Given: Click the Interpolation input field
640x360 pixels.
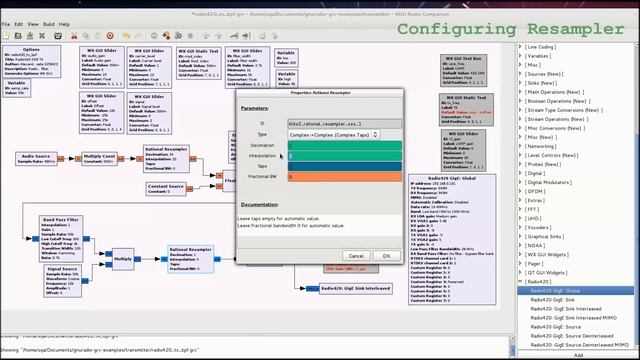Looking at the screenshot, I should coord(344,156).
